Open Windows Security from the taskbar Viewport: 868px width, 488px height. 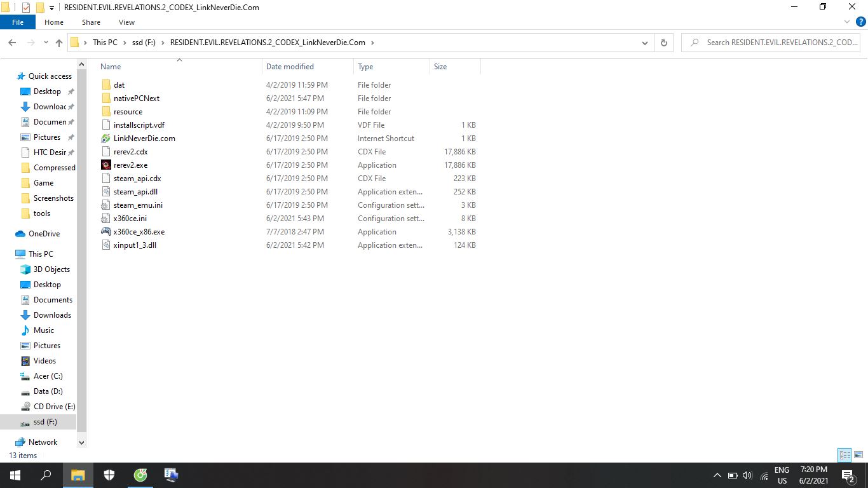pos(109,475)
